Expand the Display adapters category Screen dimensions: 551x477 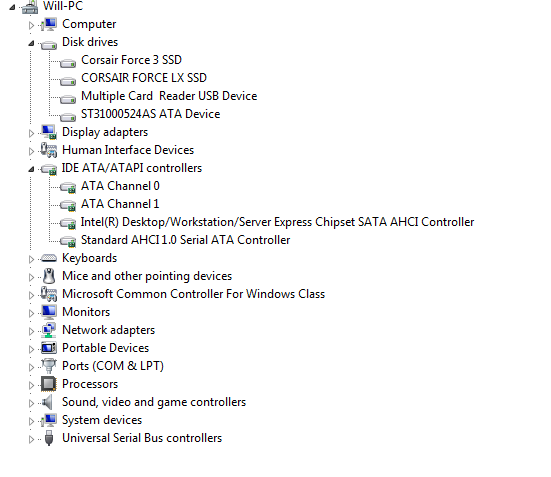tap(31, 133)
